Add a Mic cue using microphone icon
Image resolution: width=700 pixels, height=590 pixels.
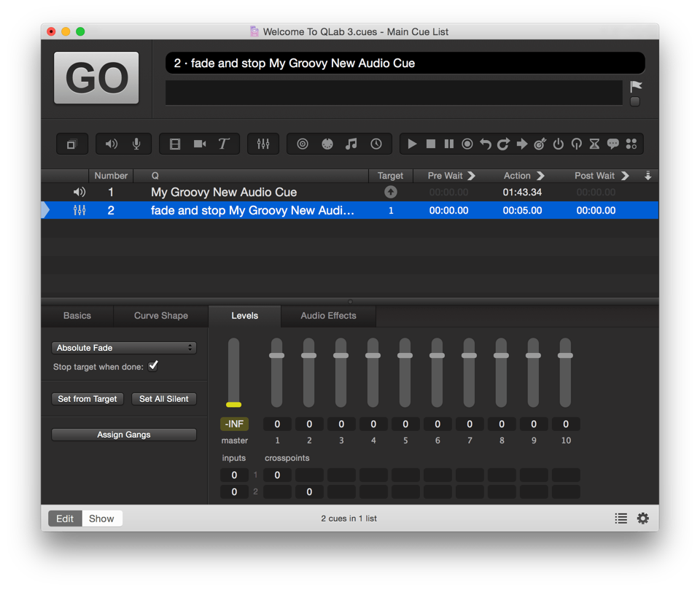136,144
